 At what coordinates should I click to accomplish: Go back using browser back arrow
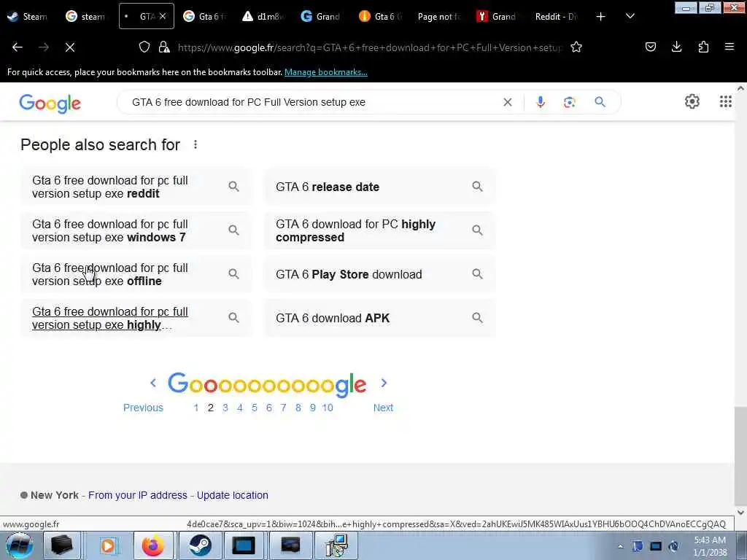tap(18, 47)
